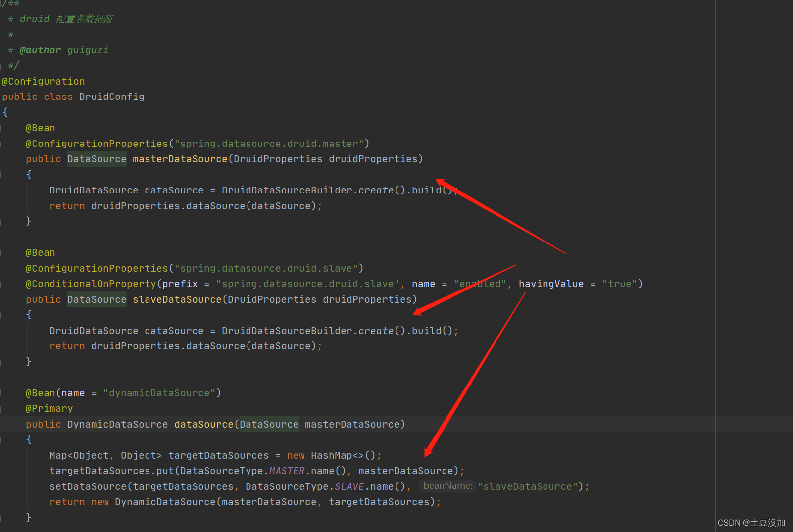Click the masterDataSource method name in its declaration
This screenshot has width=793, height=532.
pyautogui.click(x=180, y=159)
